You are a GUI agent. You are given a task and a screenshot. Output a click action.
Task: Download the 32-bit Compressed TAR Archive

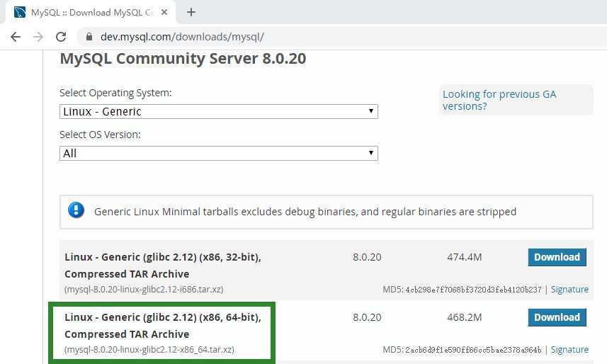pyautogui.click(x=557, y=257)
